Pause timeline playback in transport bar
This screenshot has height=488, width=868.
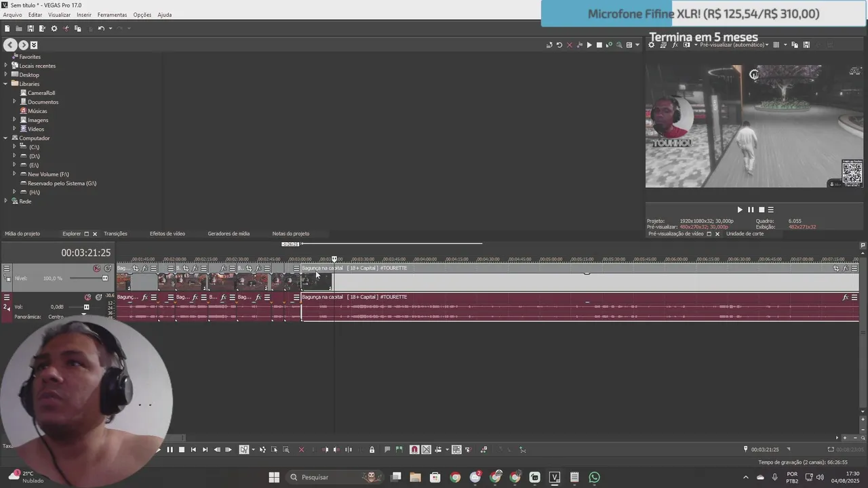pos(170,449)
